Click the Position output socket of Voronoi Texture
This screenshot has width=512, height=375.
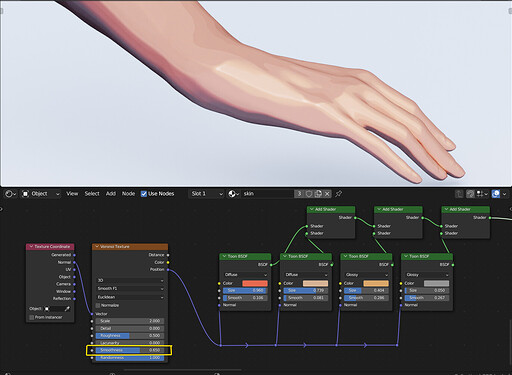(x=168, y=270)
